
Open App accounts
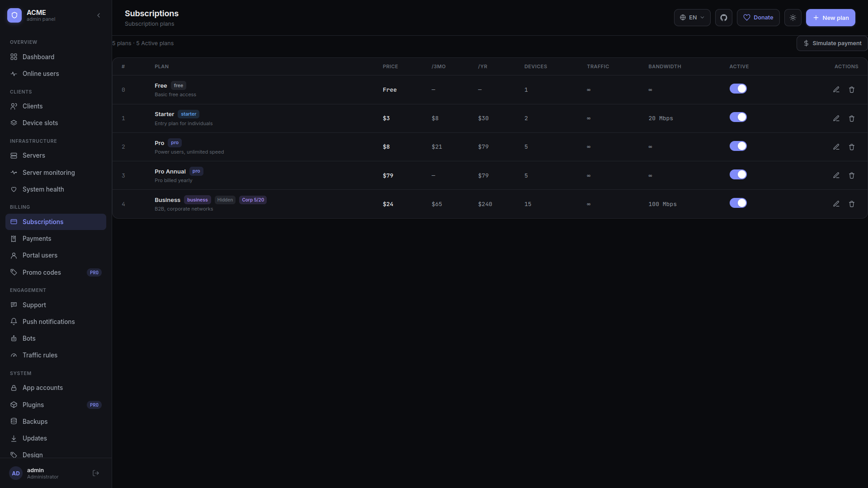tap(56, 388)
